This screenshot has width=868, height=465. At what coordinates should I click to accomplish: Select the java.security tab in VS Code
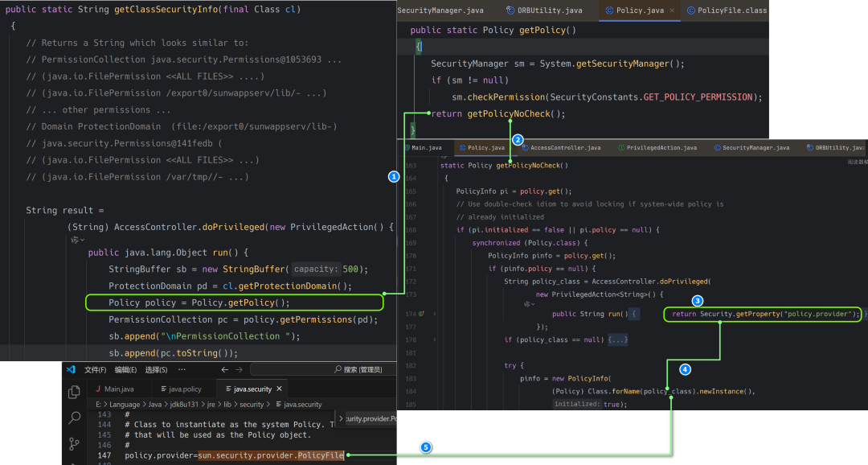pyautogui.click(x=252, y=389)
